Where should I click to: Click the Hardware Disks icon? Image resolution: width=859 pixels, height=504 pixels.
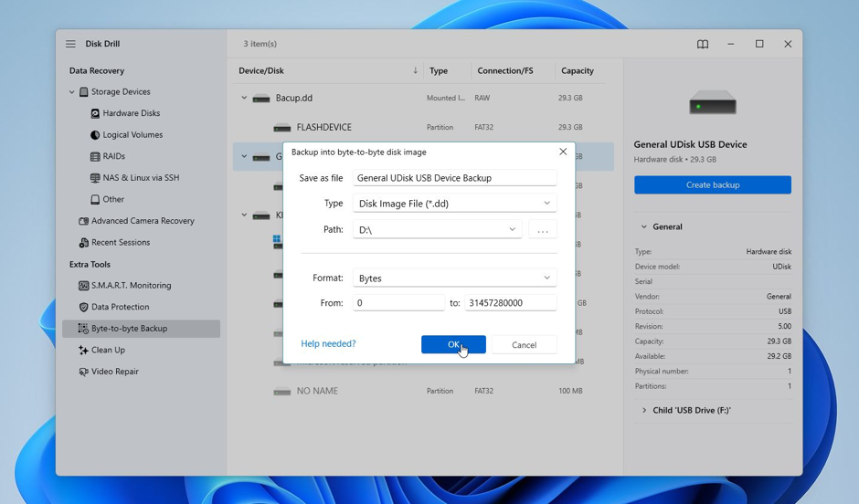[95, 113]
